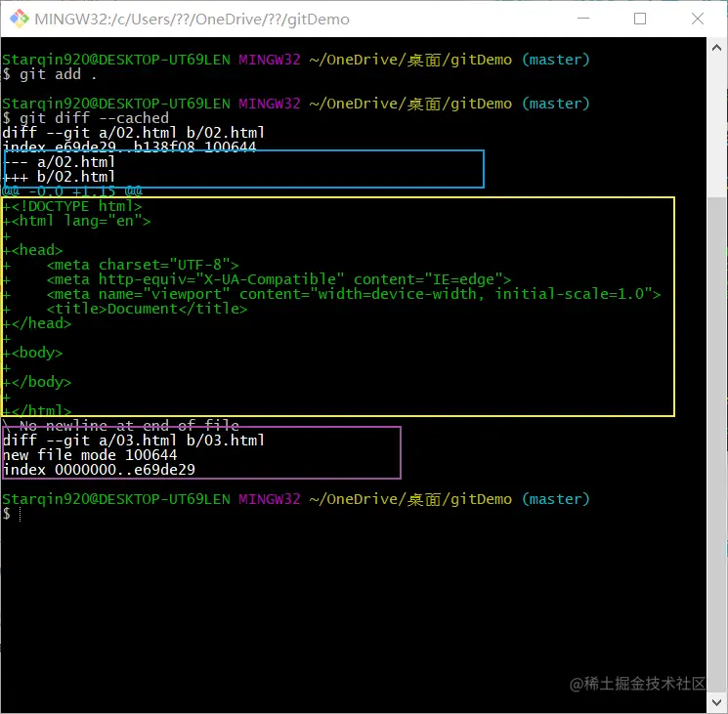The width and height of the screenshot is (728, 714).
Task: Click the '+<body>' line
Action: coord(32,353)
